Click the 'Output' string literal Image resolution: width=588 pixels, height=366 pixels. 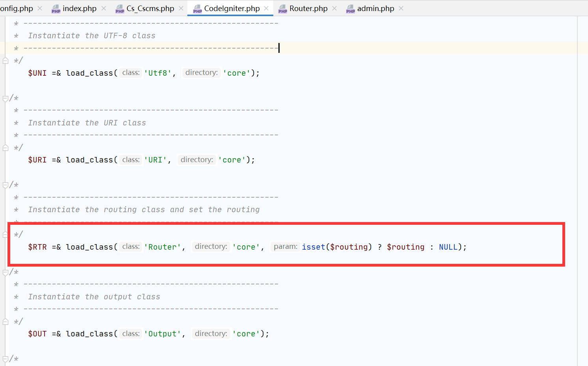pyautogui.click(x=162, y=334)
